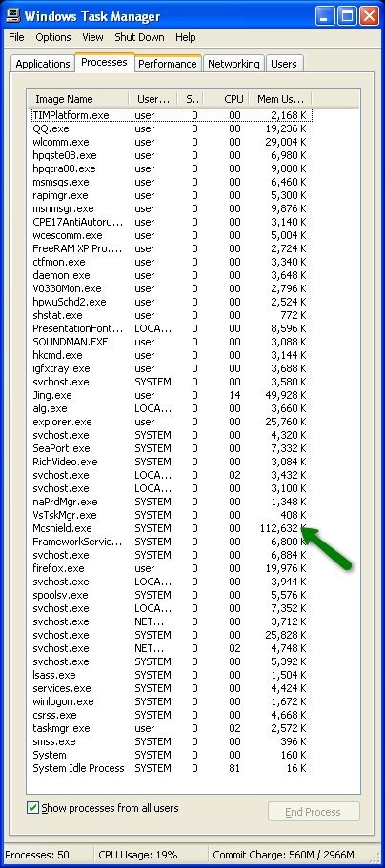The image size is (385, 868).
Task: Open the Options menu
Action: (53, 38)
